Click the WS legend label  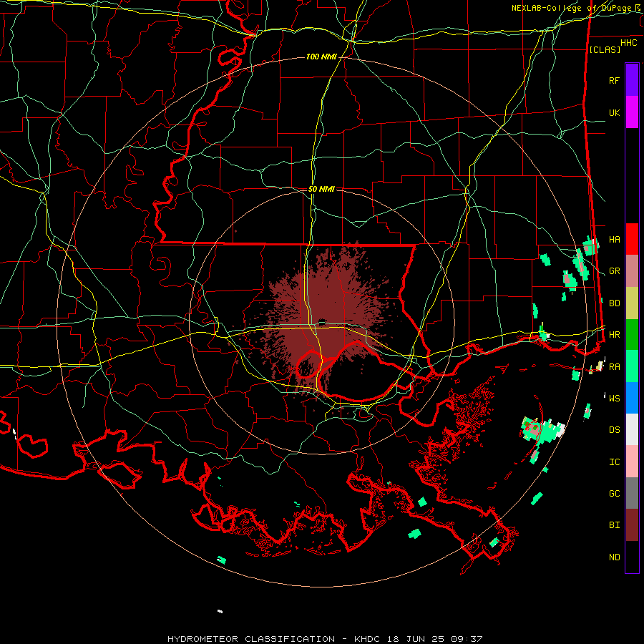click(614, 399)
